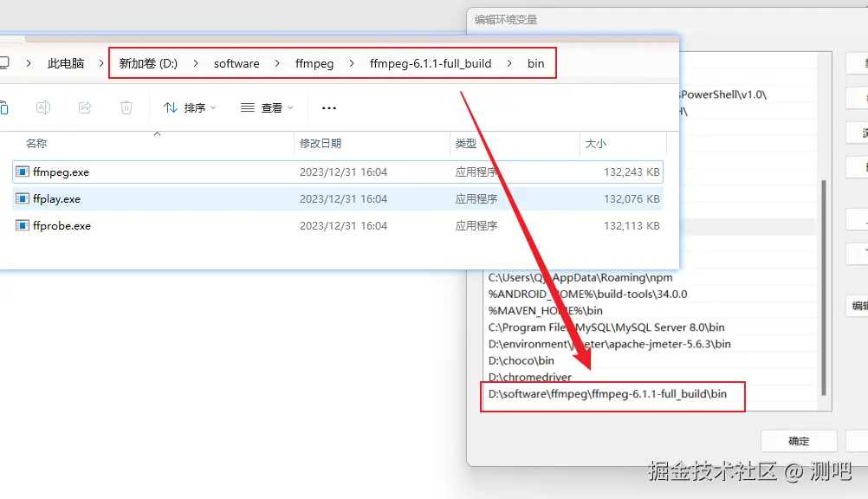Click 确定 button in environment variable dialog

tap(798, 442)
